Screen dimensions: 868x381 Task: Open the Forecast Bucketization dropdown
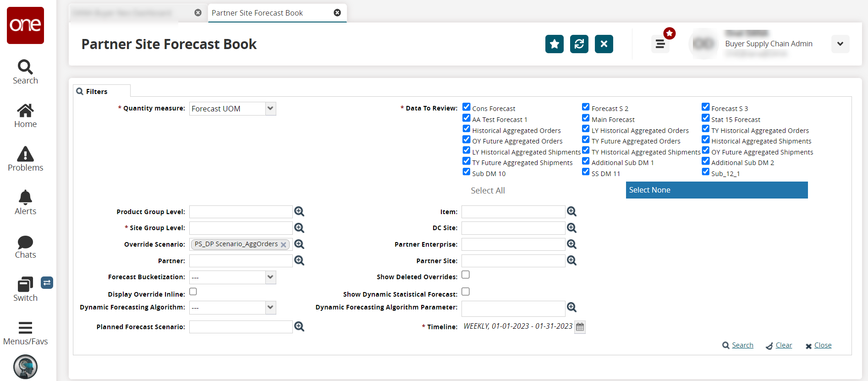(270, 277)
